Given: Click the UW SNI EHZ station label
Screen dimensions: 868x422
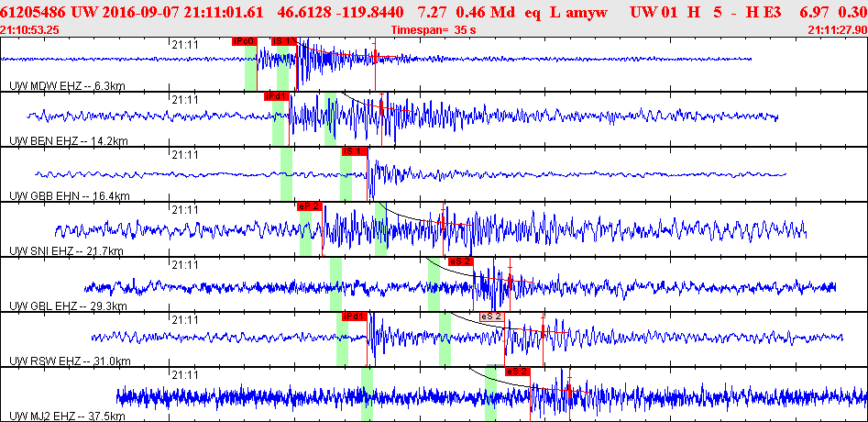Looking at the screenshot, I should (67, 251).
